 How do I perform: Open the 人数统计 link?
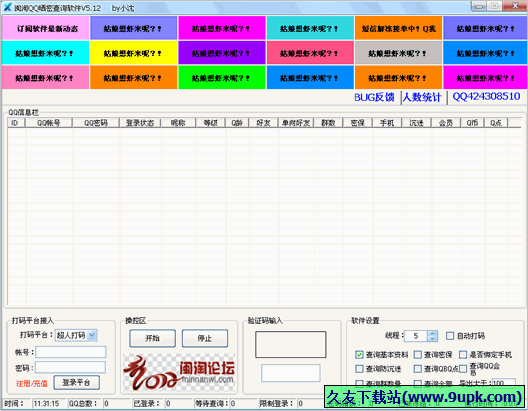click(x=422, y=98)
